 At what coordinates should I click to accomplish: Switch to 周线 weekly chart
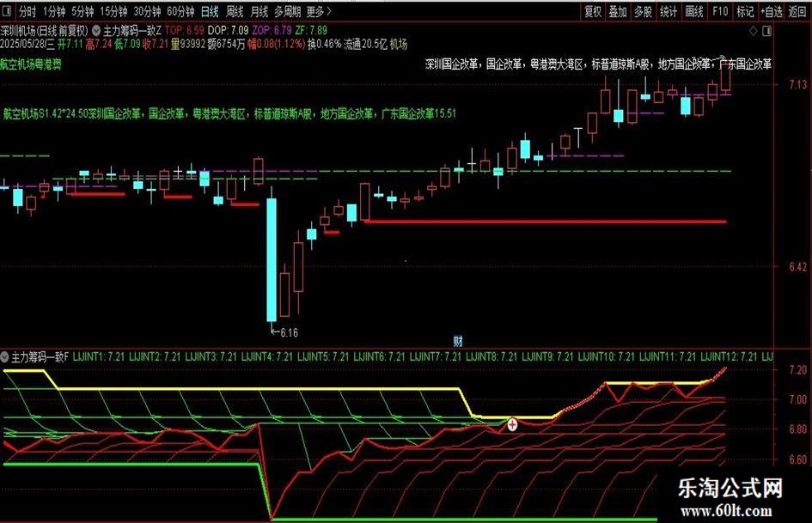tap(235, 11)
